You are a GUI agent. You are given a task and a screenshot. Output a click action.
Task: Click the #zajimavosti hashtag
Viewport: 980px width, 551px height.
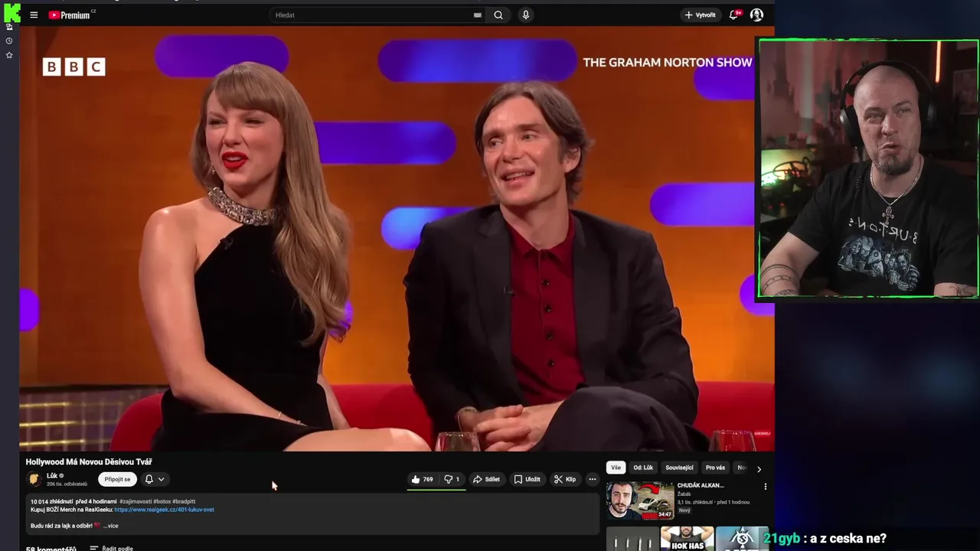click(136, 501)
